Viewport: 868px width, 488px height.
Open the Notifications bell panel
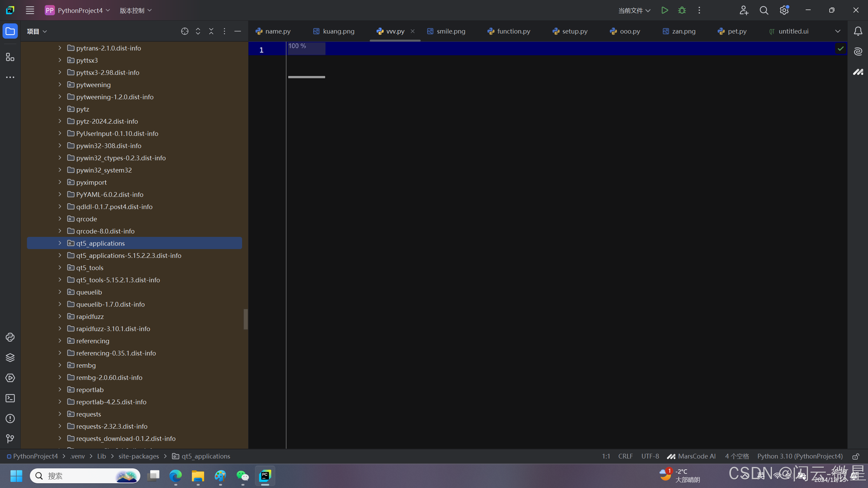pyautogui.click(x=858, y=31)
